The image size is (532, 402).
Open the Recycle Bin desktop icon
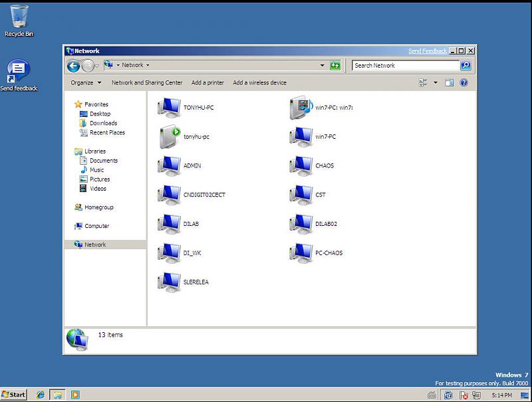(19, 17)
